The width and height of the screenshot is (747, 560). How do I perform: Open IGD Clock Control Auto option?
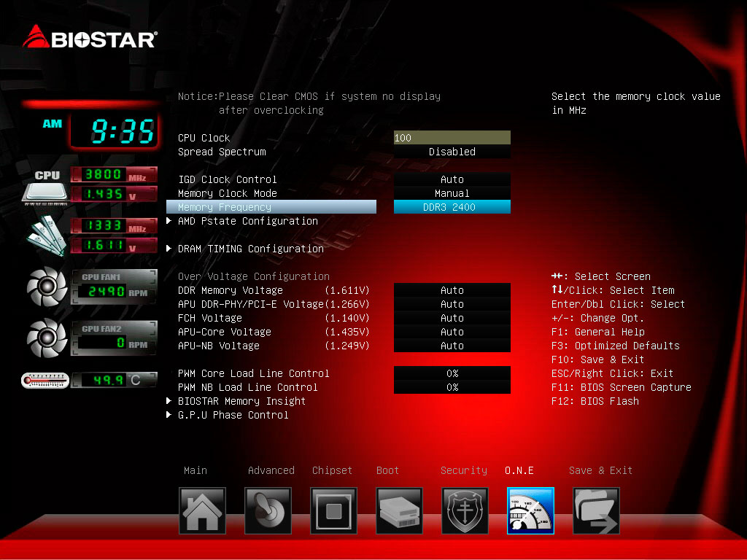(452, 179)
